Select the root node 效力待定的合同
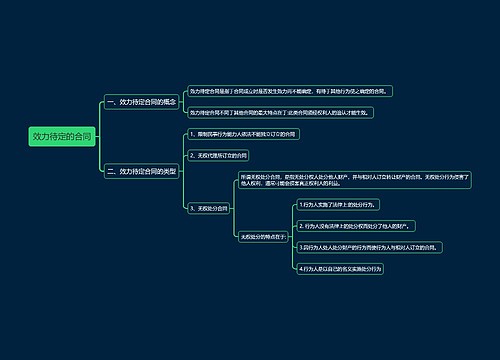 62,136
